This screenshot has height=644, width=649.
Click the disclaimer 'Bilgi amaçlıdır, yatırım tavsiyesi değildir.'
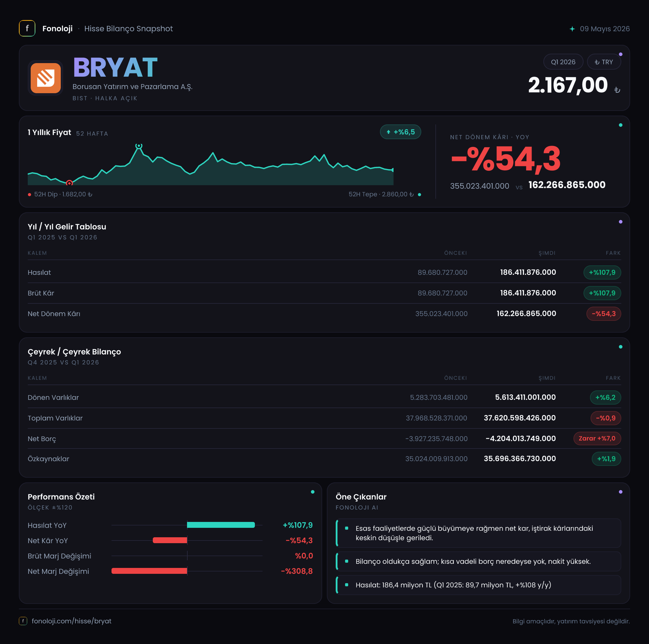coord(571,621)
